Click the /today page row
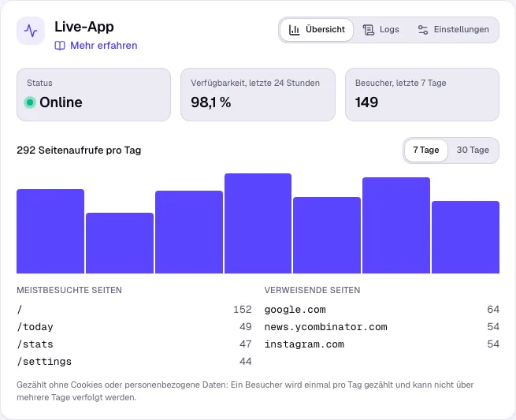The image size is (516, 420). (x=134, y=327)
